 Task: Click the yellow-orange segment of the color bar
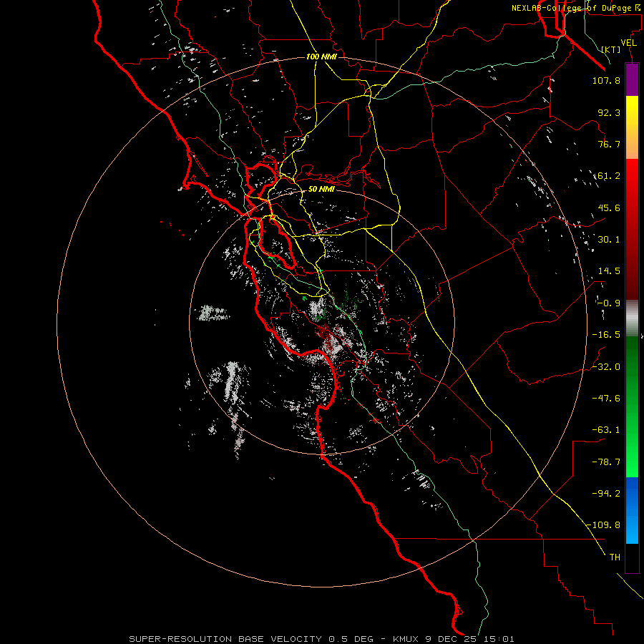click(x=632, y=127)
